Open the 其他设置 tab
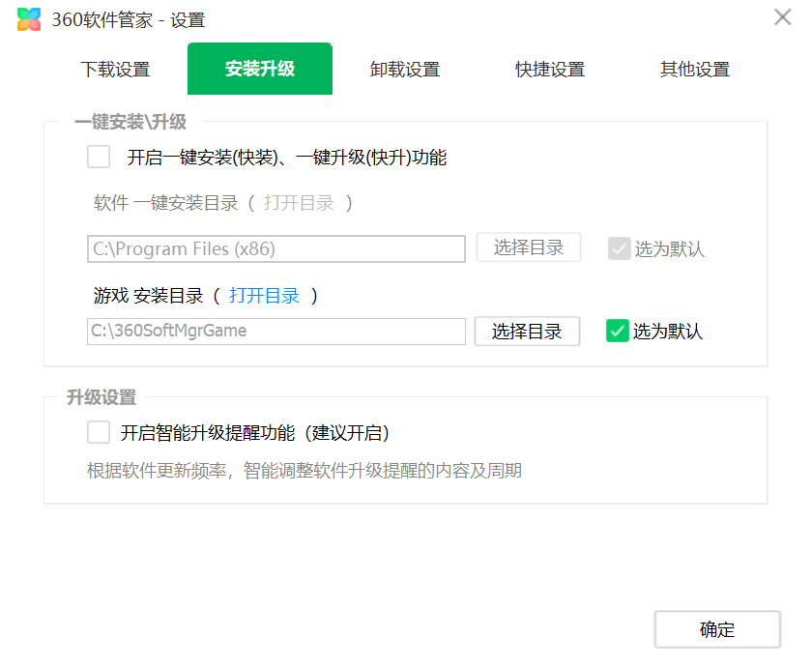 [695, 69]
